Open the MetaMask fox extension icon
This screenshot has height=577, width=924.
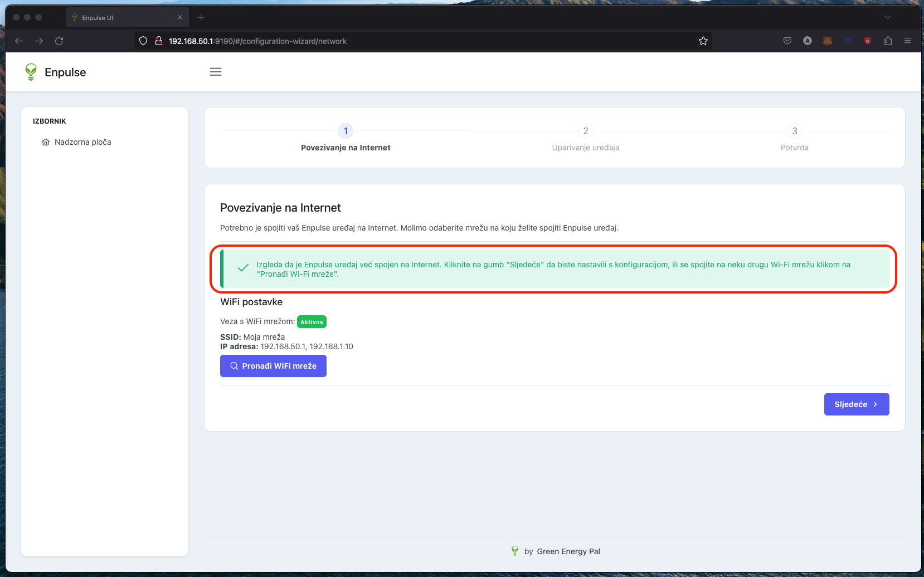828,41
